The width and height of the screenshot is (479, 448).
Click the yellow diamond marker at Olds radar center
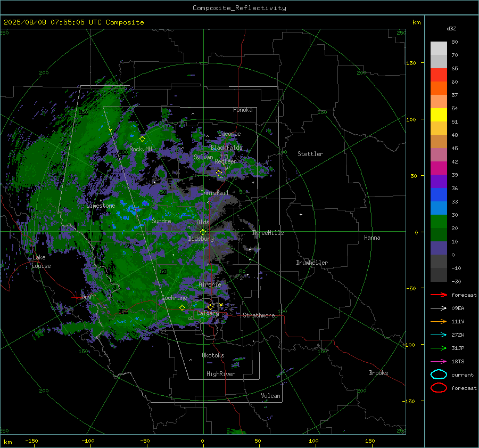pyautogui.click(x=203, y=232)
